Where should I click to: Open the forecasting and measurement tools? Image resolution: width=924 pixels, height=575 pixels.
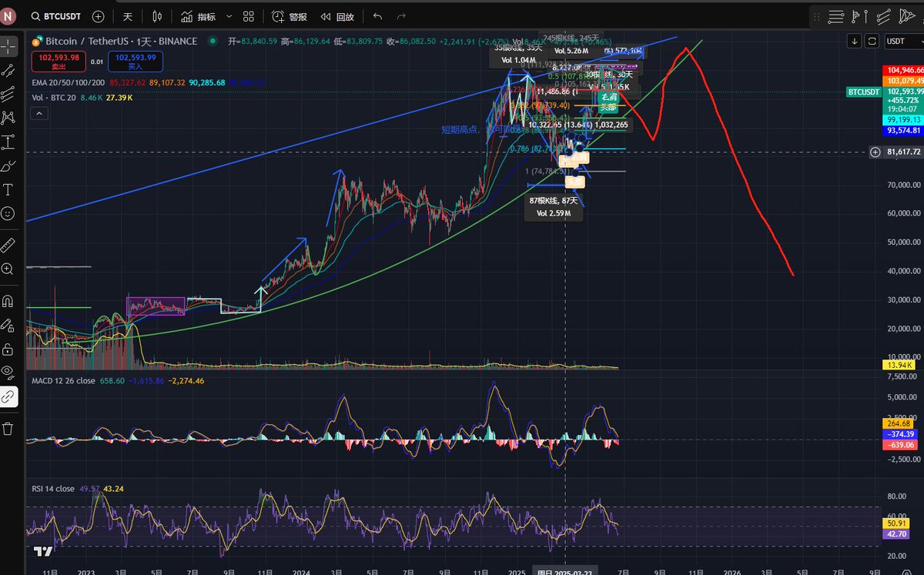click(x=8, y=142)
